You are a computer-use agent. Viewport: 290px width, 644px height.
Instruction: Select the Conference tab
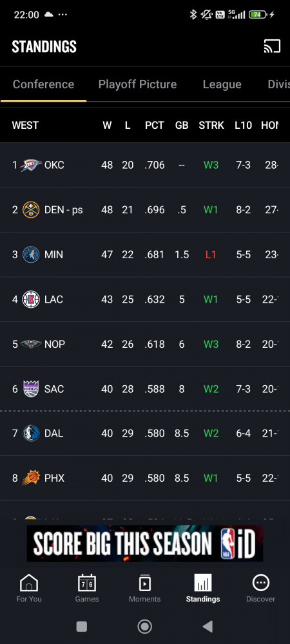(44, 84)
